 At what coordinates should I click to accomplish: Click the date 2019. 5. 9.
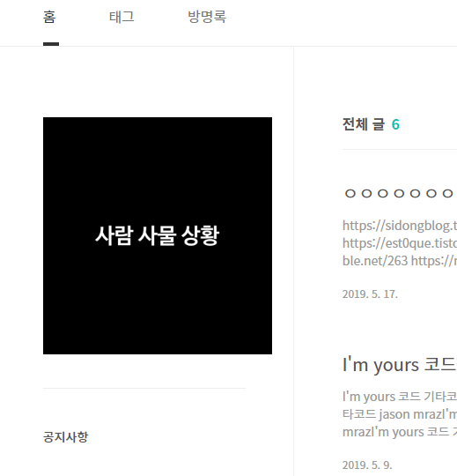coord(367,465)
